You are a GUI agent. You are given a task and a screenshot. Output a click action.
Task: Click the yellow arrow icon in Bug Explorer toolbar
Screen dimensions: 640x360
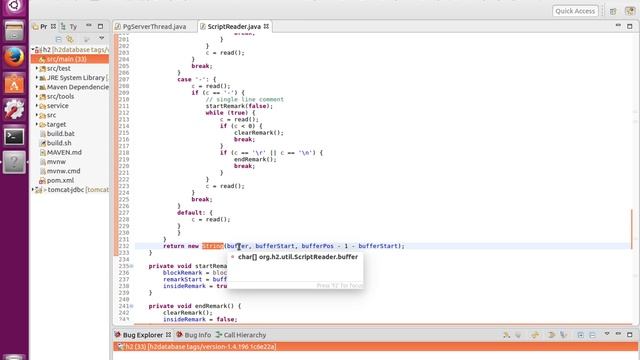(x=535, y=335)
